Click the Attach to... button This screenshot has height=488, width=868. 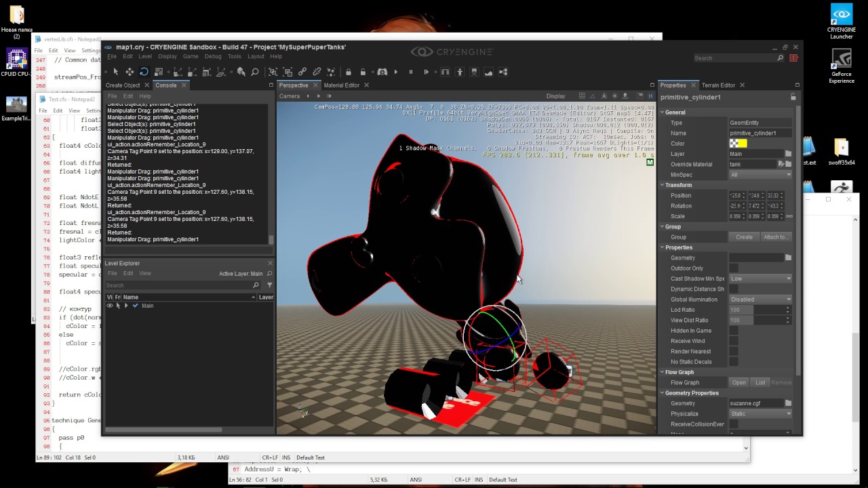point(776,237)
